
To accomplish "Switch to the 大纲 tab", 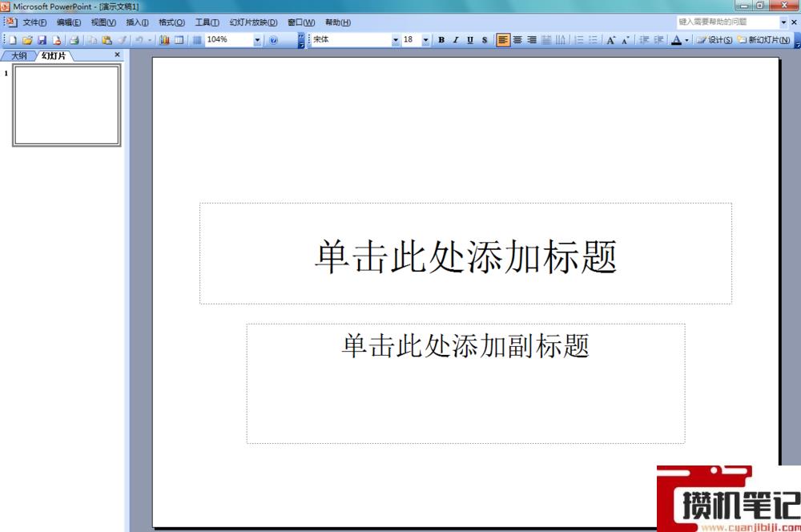I will pyautogui.click(x=19, y=56).
